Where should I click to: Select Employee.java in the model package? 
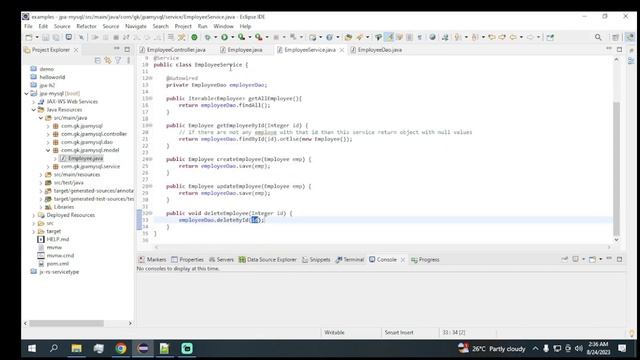click(85, 158)
